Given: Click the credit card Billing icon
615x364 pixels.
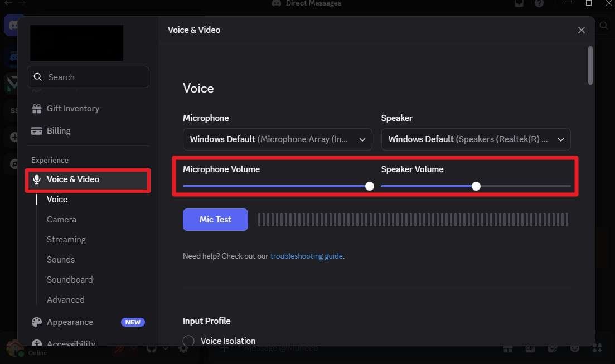Looking at the screenshot, I should [x=36, y=131].
